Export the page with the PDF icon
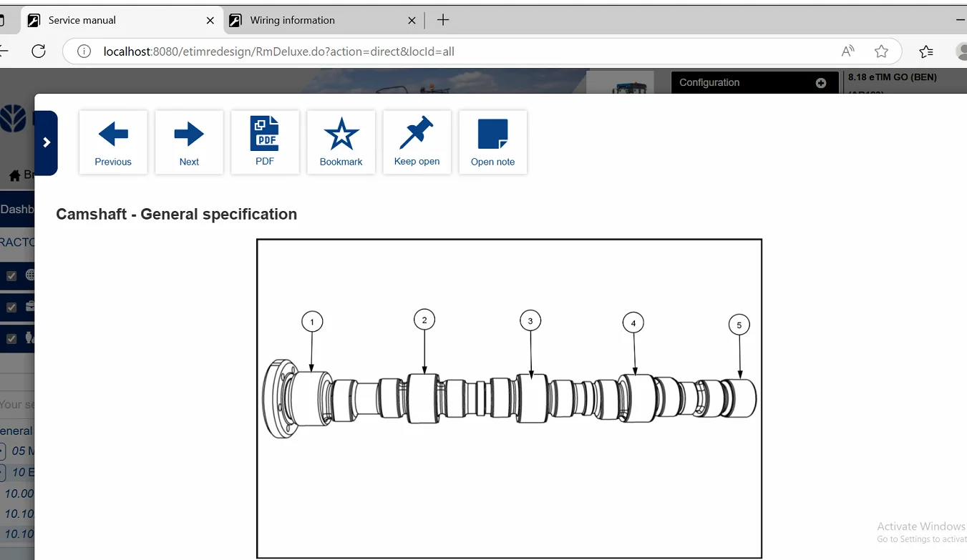The height and width of the screenshot is (560, 967). click(x=265, y=142)
